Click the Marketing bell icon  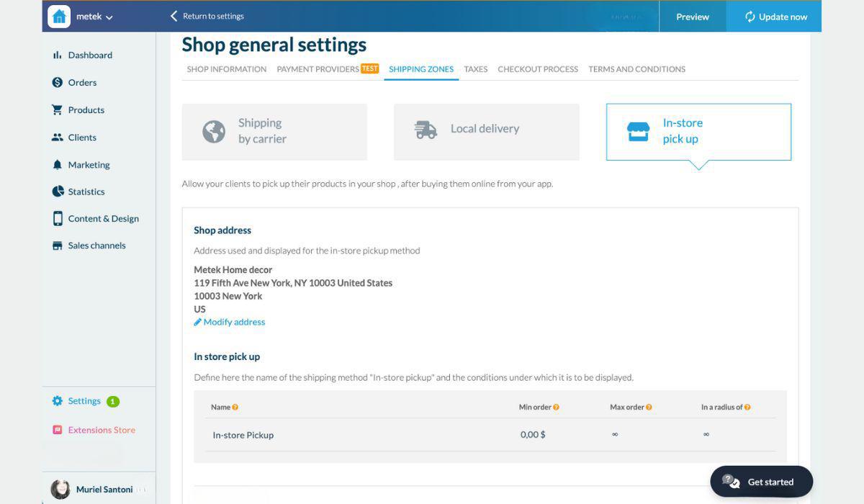coord(57,164)
